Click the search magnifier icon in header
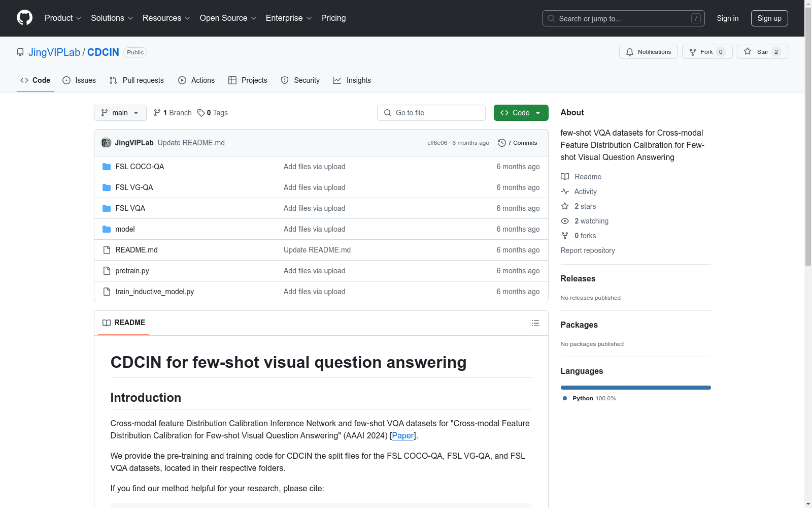 551,18
